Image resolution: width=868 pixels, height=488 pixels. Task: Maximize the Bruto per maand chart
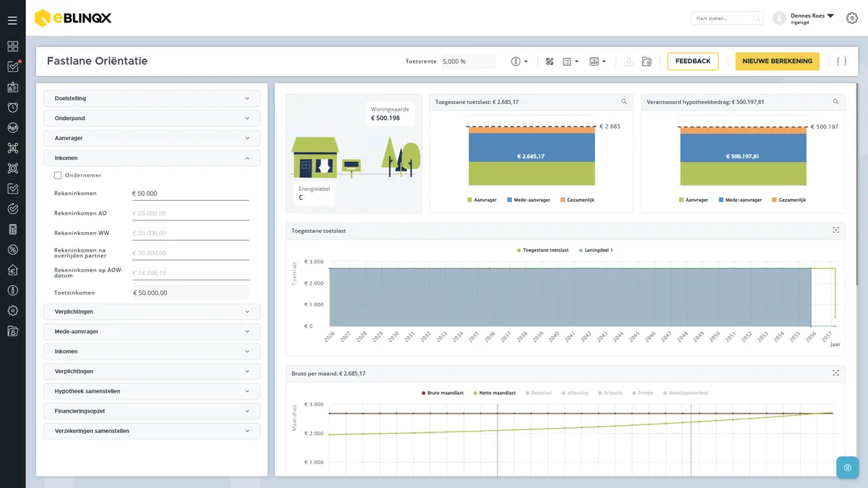(x=835, y=373)
